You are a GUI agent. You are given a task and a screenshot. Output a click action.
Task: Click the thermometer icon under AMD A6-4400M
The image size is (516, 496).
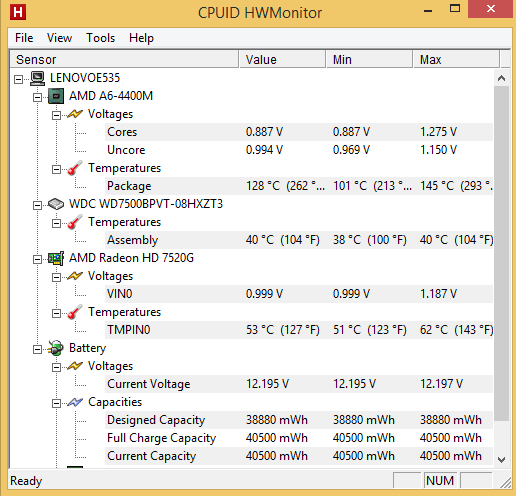click(x=75, y=168)
